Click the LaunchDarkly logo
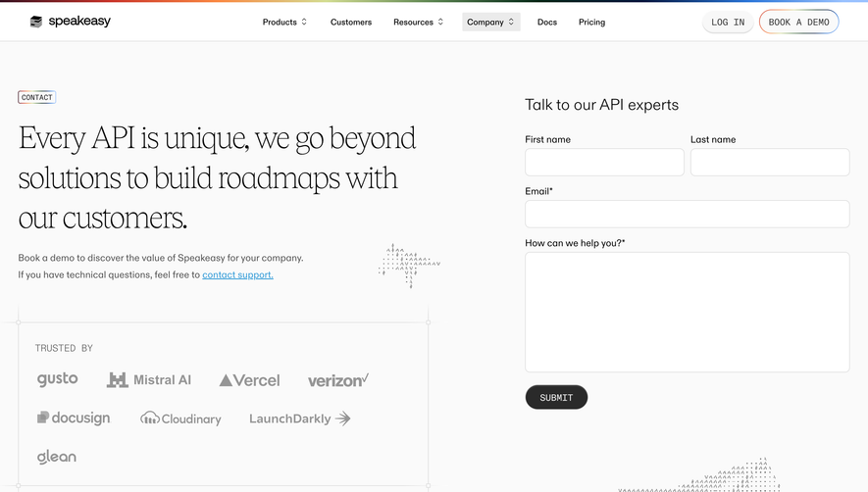 pos(299,418)
